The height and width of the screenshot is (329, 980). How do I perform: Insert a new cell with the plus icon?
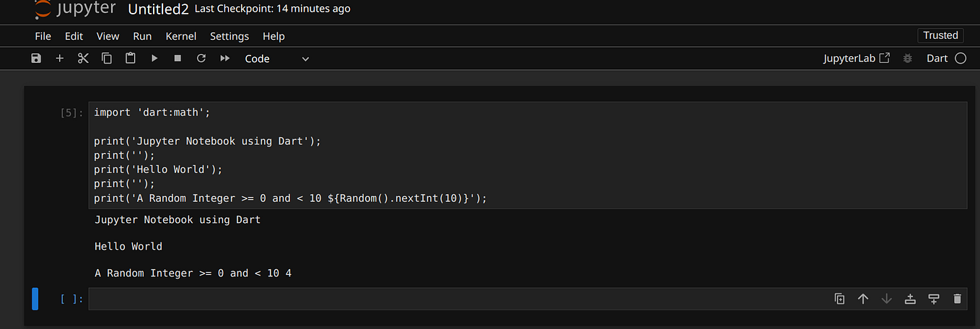[x=60, y=58]
